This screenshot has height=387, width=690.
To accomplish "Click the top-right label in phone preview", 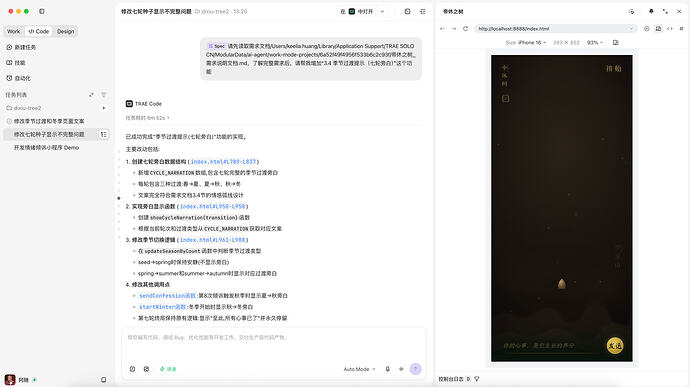I will [613, 68].
